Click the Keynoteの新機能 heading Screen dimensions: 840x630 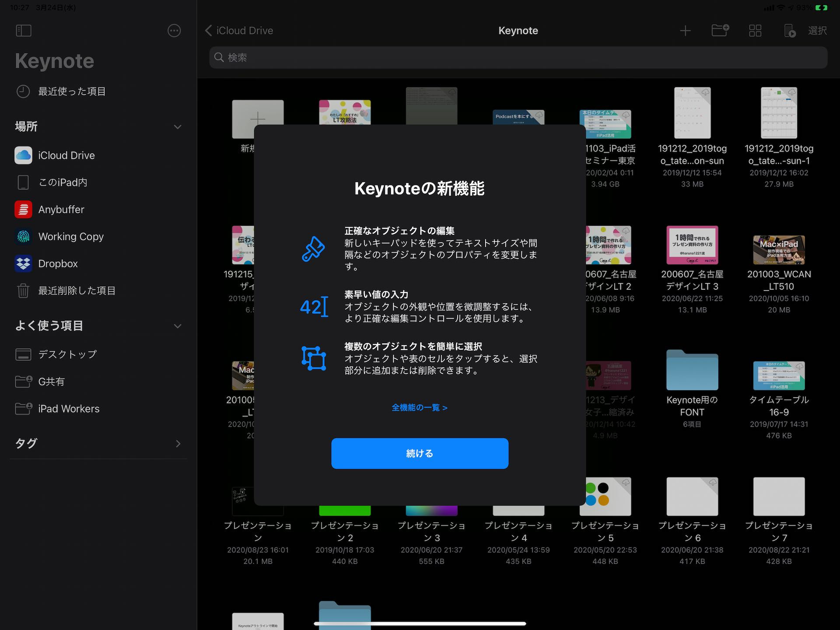click(420, 189)
